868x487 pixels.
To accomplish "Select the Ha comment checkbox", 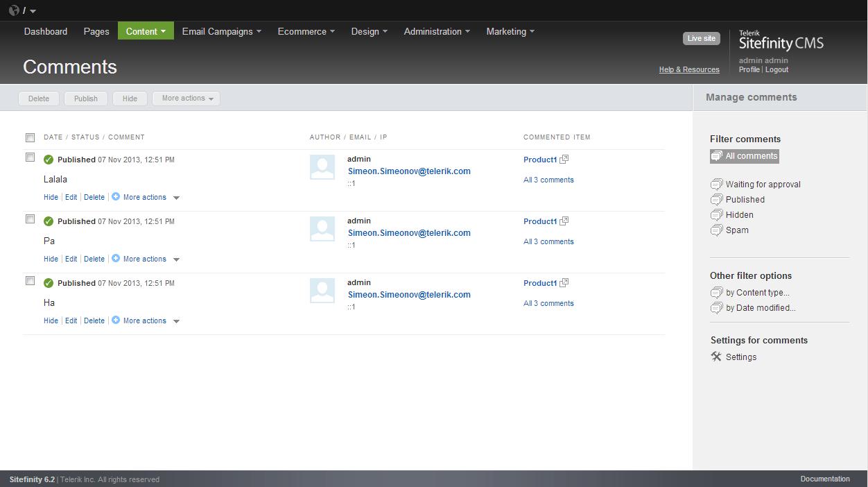I will 30,281.
